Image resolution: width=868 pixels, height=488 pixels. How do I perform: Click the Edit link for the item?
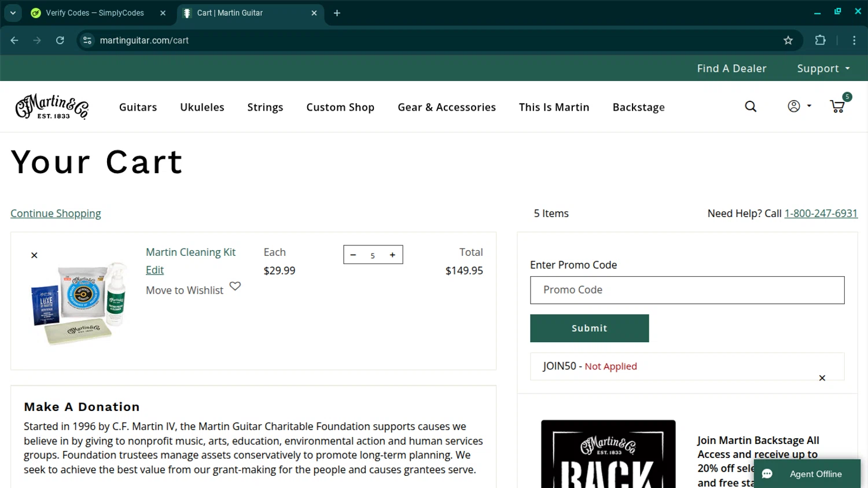coord(155,270)
